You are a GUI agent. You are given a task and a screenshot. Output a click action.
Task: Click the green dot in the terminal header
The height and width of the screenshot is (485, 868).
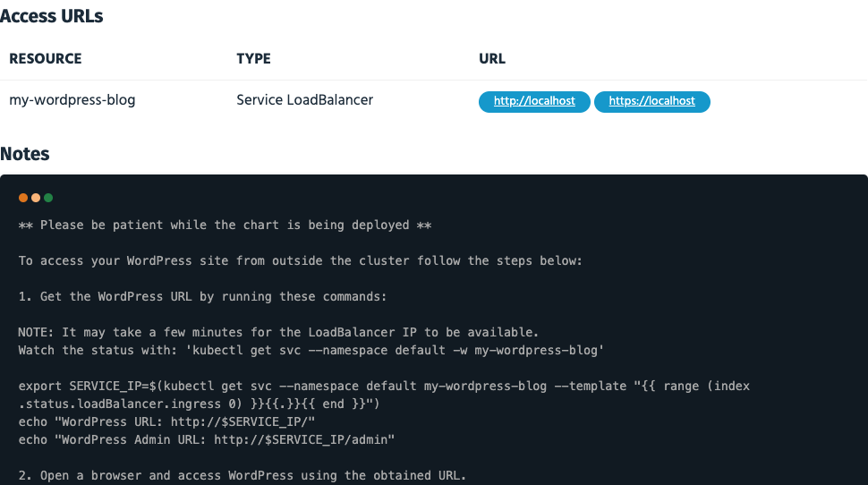(48, 198)
